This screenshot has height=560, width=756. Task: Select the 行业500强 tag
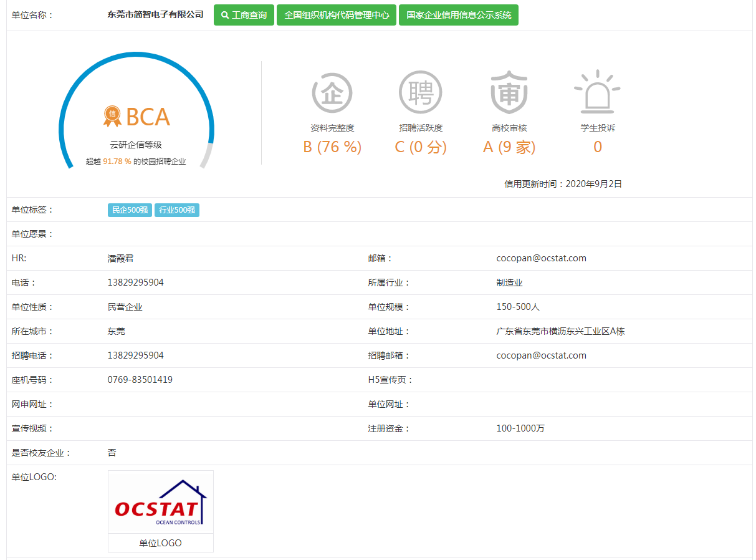point(177,210)
